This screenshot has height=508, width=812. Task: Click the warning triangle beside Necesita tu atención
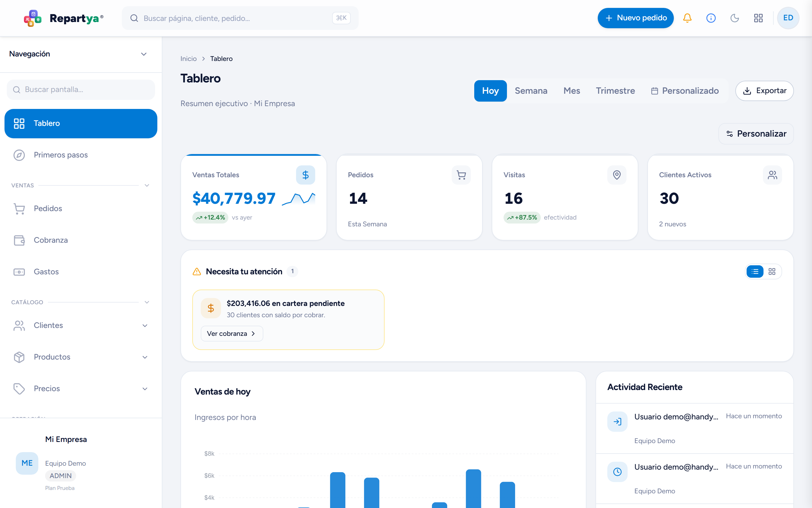point(197,271)
